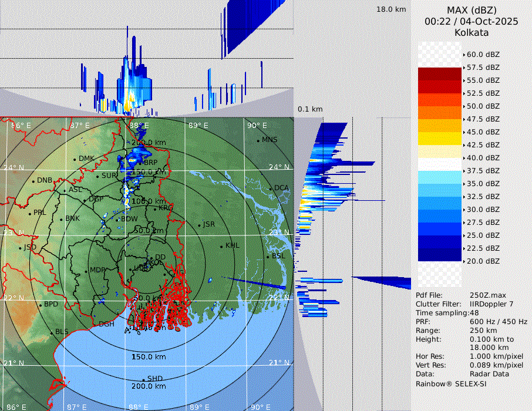Click the 18.0 km height label
The width and height of the screenshot is (532, 411).
click(x=391, y=9)
